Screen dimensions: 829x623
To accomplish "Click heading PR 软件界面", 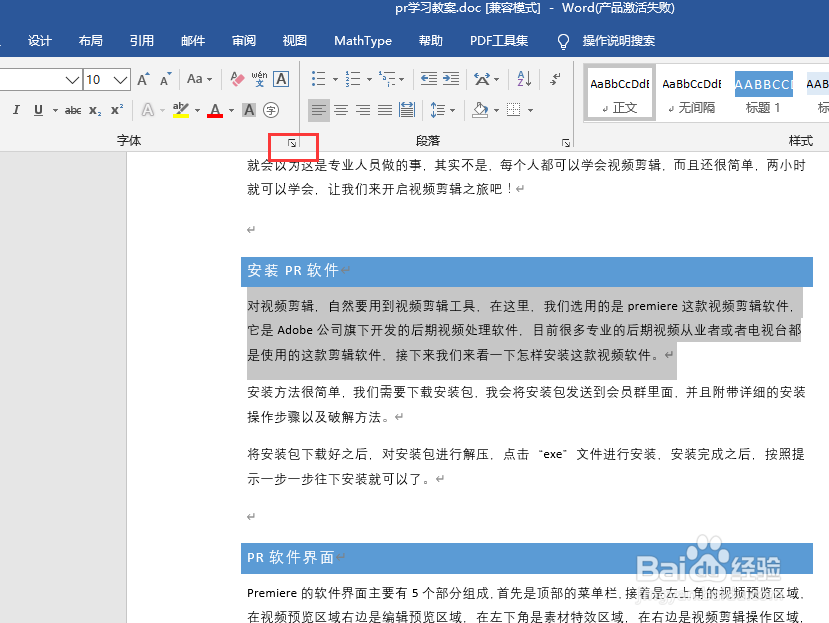I will (290, 557).
